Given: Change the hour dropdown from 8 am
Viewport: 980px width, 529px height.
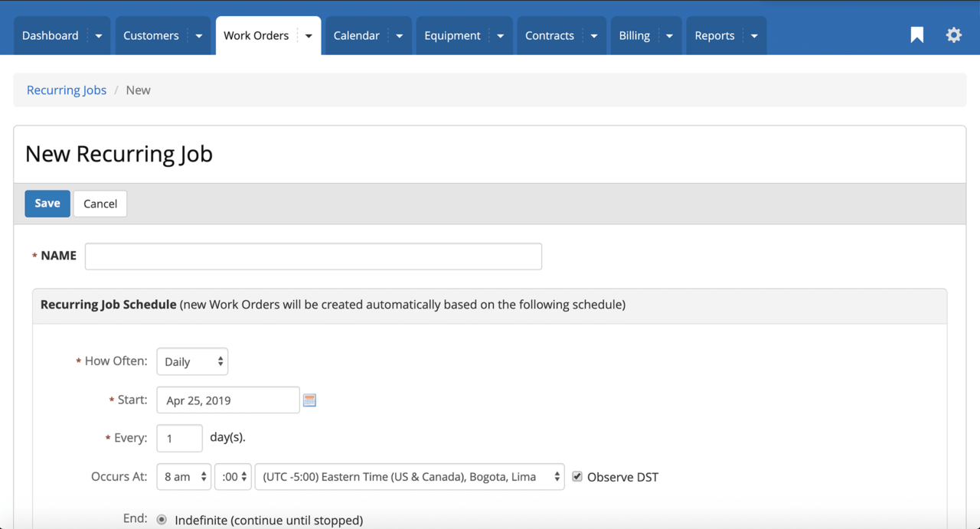Looking at the screenshot, I should (x=184, y=476).
